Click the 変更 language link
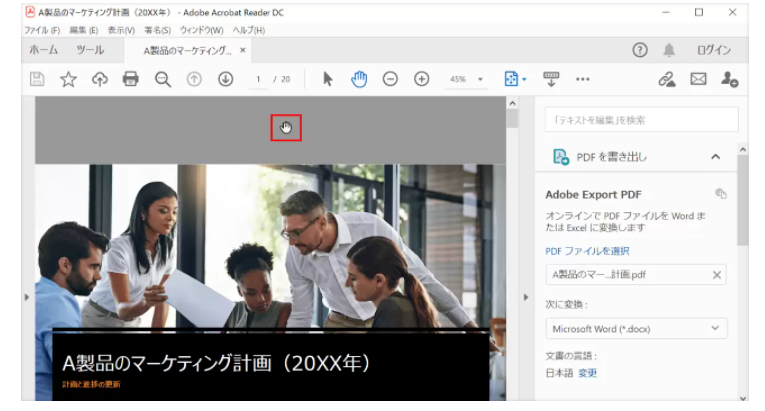The image size is (765, 411). coord(587,373)
